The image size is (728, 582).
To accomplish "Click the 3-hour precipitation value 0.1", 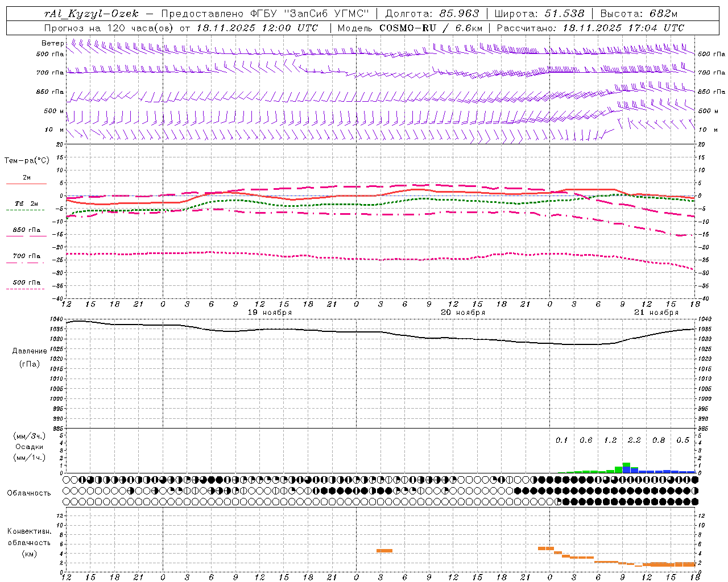I will [x=562, y=440].
